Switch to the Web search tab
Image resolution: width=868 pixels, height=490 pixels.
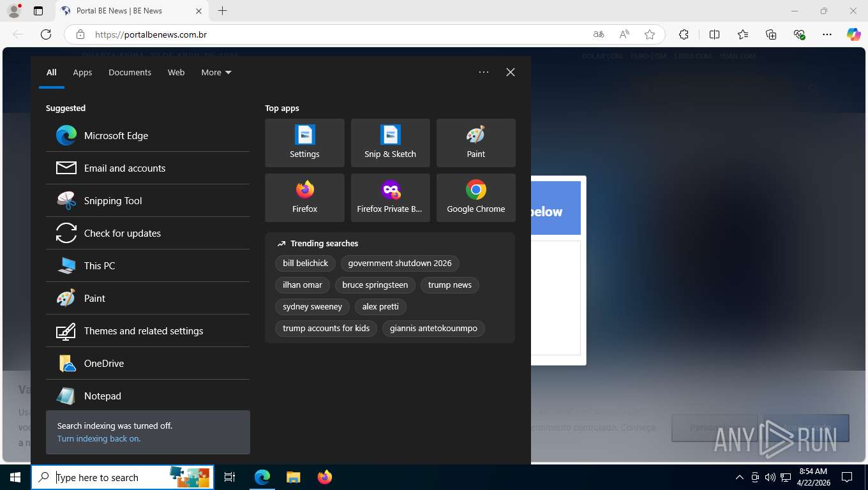(x=176, y=72)
